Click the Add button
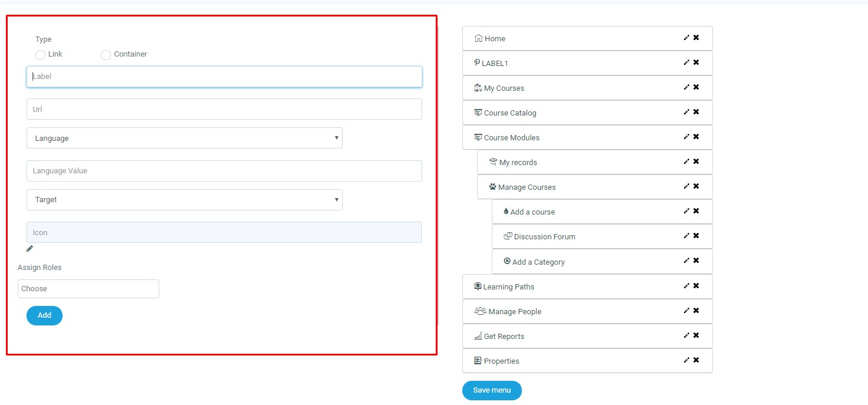 coord(44,315)
